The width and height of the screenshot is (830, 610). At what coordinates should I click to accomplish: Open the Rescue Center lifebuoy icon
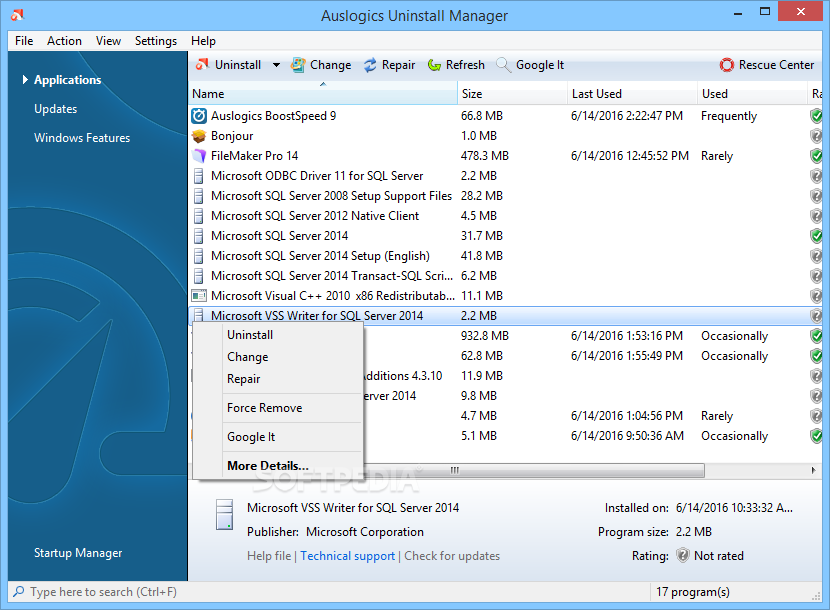[x=727, y=65]
